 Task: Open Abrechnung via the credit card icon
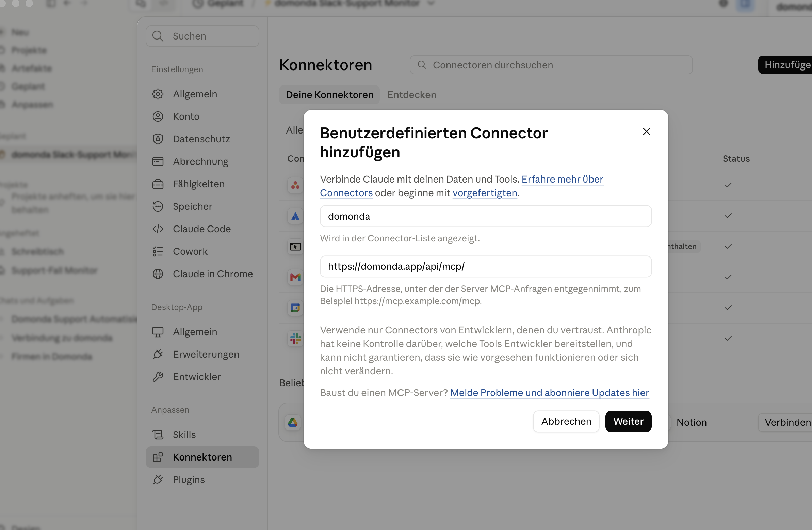point(158,161)
